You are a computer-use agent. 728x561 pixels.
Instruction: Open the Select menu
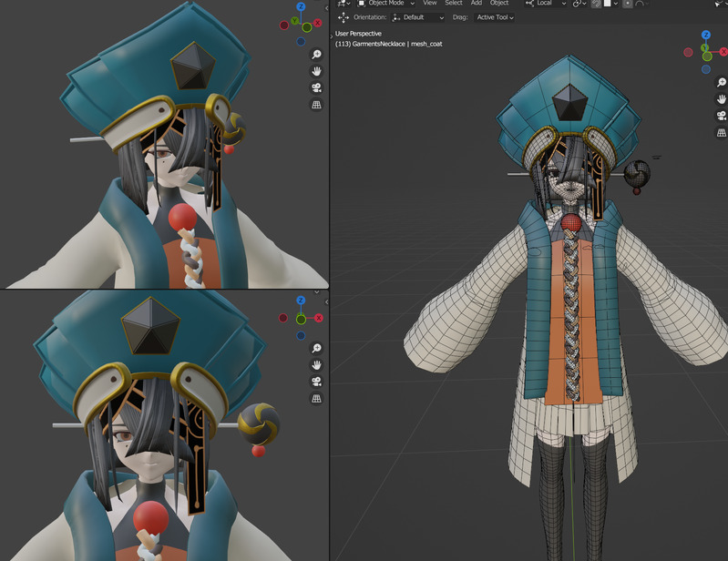(x=454, y=3)
